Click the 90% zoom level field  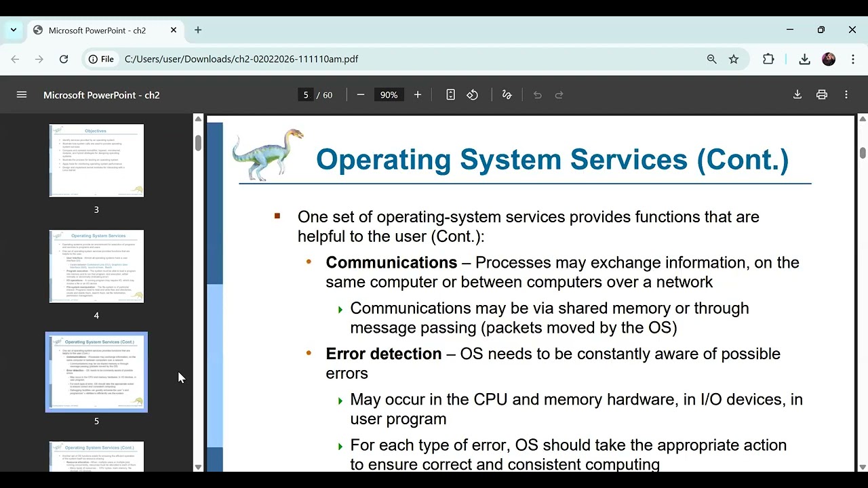(x=389, y=95)
